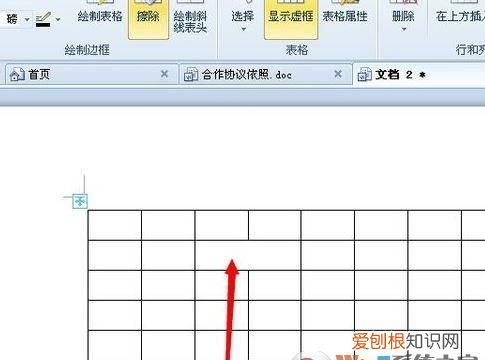Close the 合作协议依照.doc tab
The width and height of the screenshot is (485, 360).
coord(338,74)
